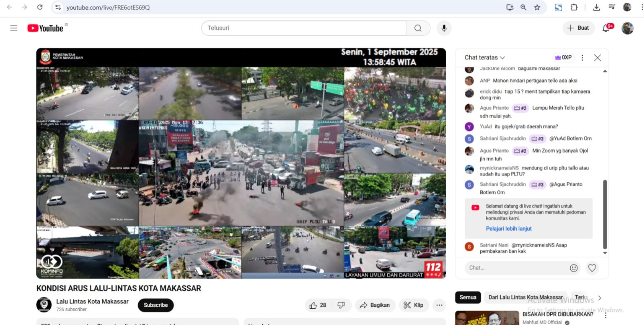The image size is (644, 325).
Task: Open the notifications bell
Action: click(x=606, y=28)
